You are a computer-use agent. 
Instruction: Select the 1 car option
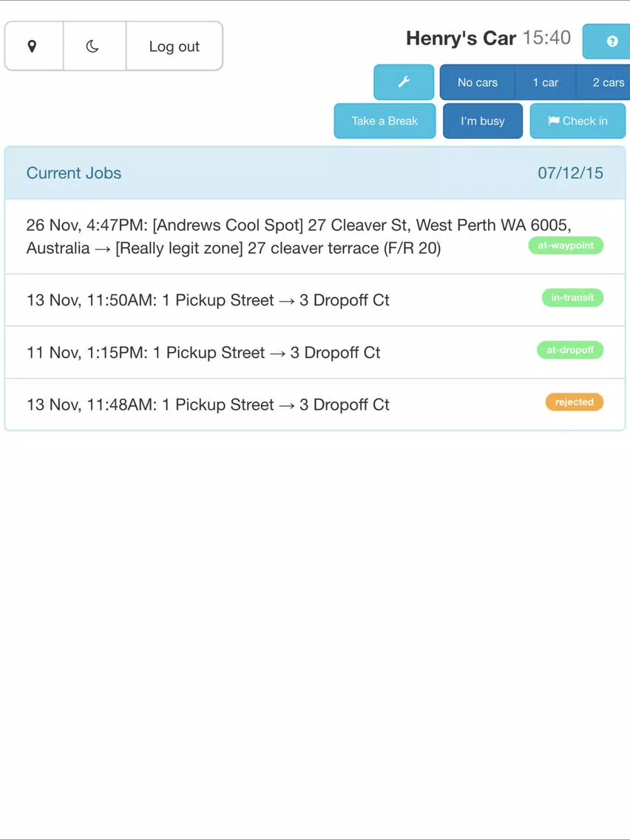(546, 82)
